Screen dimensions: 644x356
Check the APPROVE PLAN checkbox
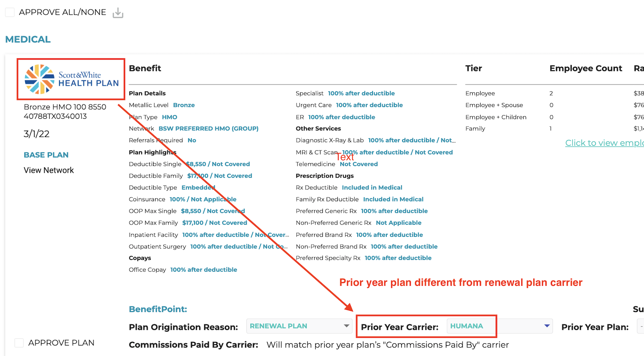click(x=19, y=343)
